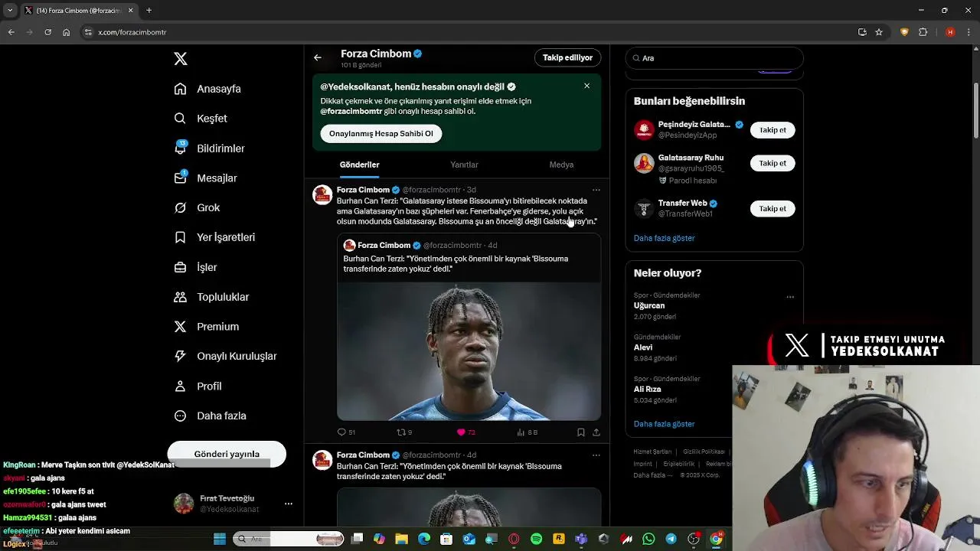Bookmark the Bissouma post
The height and width of the screenshot is (551, 980).
pos(581,432)
